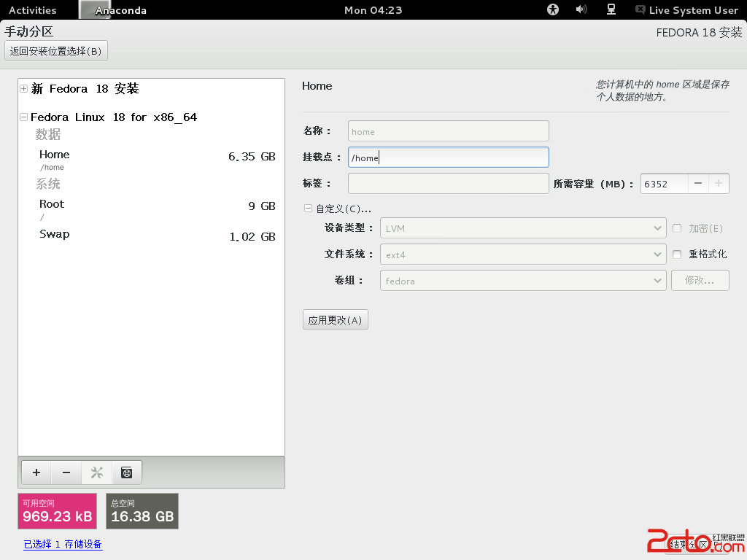Screen dimensions: 747x560
Task: Click the total space 16.38 GB box
Action: click(142, 511)
